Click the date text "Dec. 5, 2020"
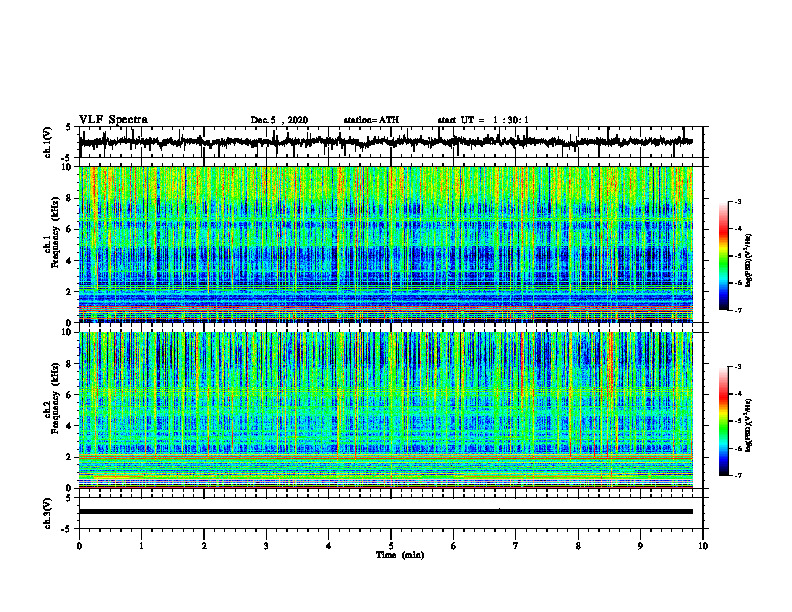The height and width of the screenshot is (612, 792). click(279, 120)
